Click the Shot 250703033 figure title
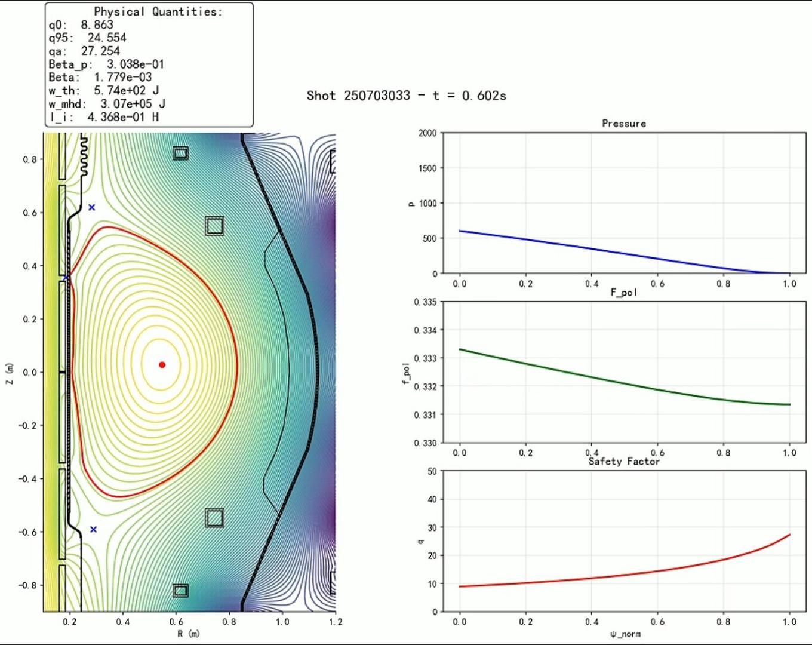The height and width of the screenshot is (645, 812). [406, 96]
